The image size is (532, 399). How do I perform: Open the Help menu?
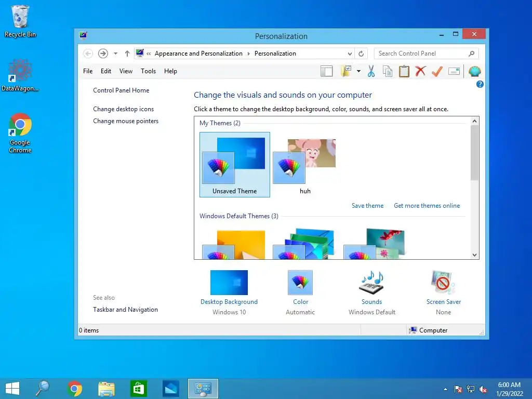point(170,71)
